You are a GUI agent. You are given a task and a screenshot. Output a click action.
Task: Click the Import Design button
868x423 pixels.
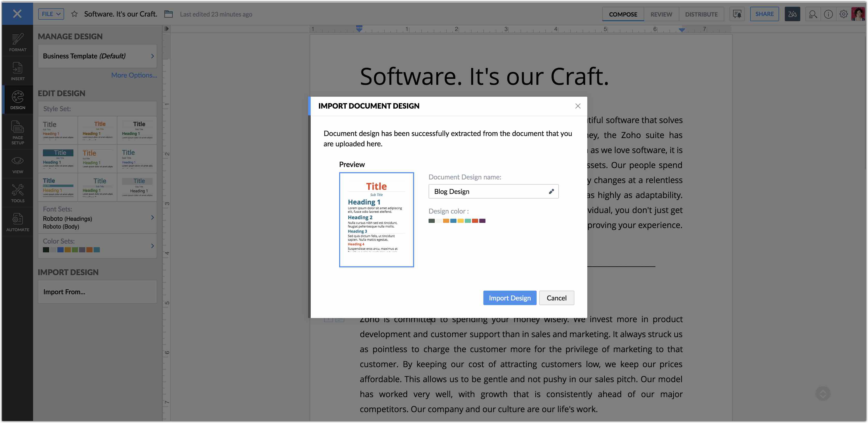[509, 298]
